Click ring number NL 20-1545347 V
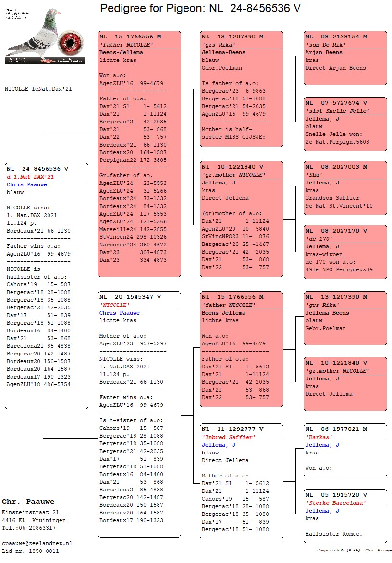 tap(130, 297)
